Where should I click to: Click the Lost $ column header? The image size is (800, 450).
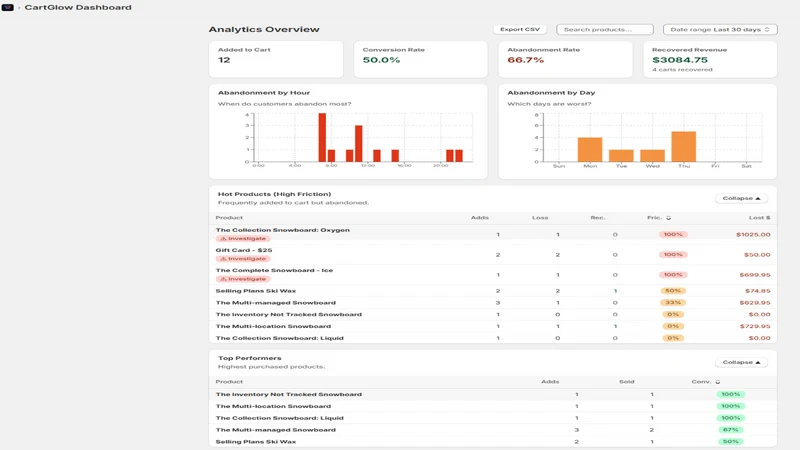759,218
